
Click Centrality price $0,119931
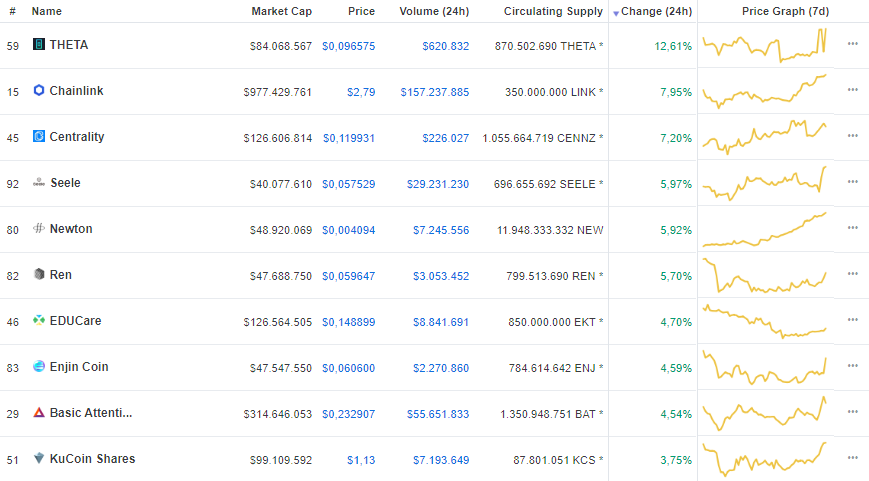point(349,138)
